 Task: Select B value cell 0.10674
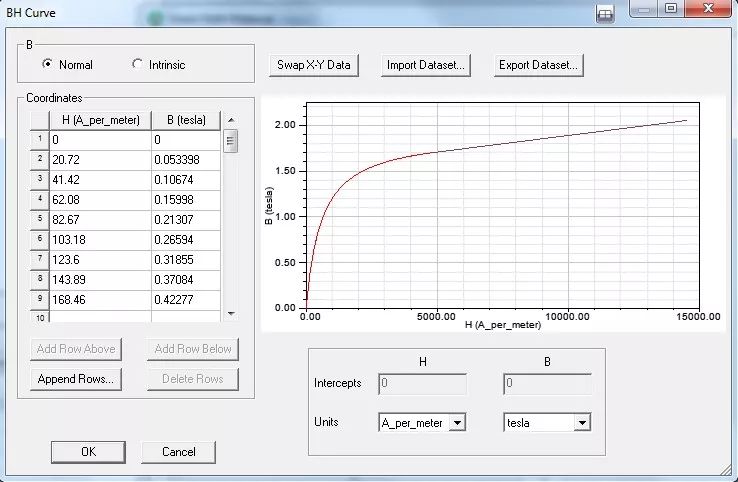pos(185,179)
